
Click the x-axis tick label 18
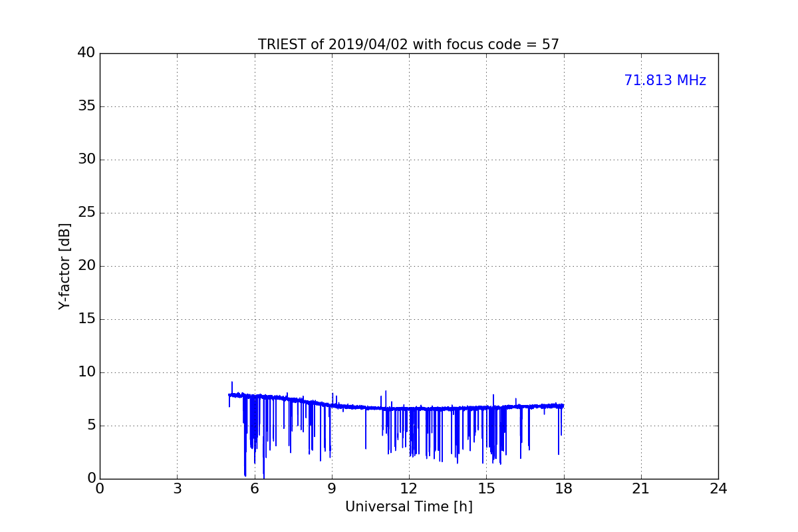[563, 489]
